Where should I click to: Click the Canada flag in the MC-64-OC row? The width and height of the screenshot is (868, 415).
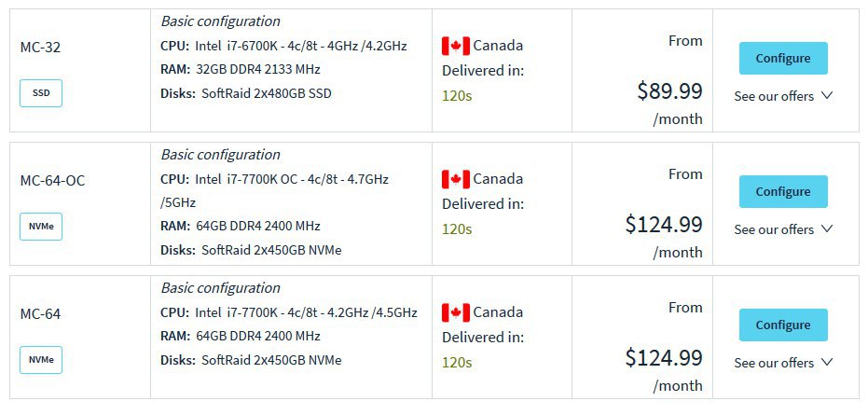coord(456,179)
